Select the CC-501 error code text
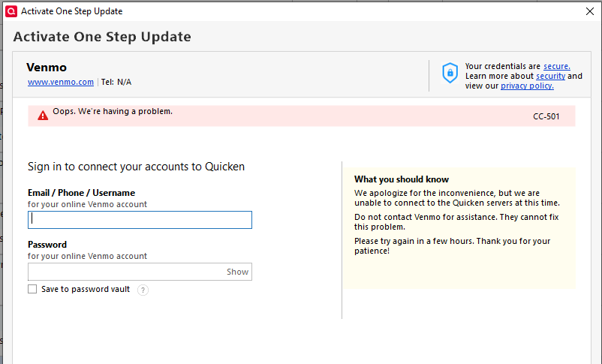The height and width of the screenshot is (364, 602). pyautogui.click(x=546, y=116)
